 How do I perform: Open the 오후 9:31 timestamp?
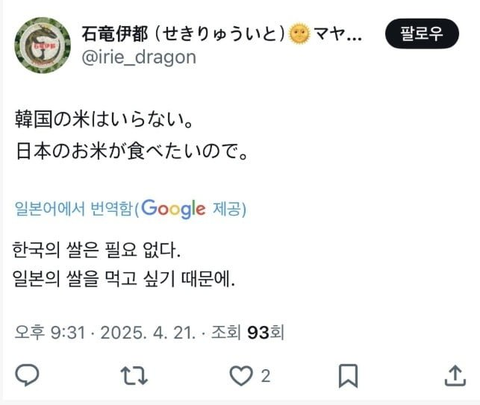50,332
